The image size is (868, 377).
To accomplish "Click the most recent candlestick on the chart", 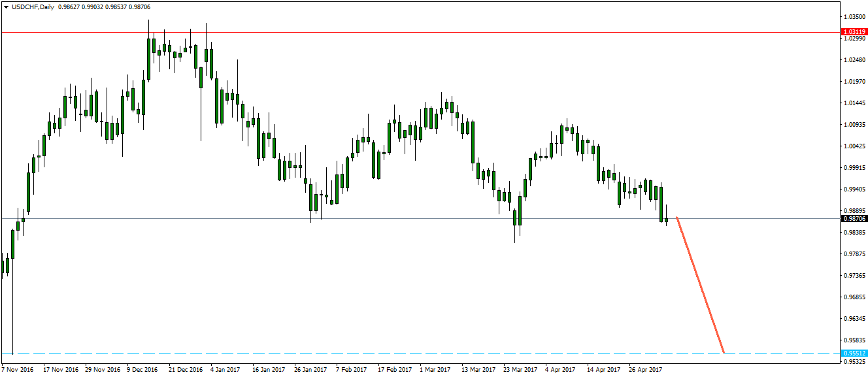I will pos(667,220).
